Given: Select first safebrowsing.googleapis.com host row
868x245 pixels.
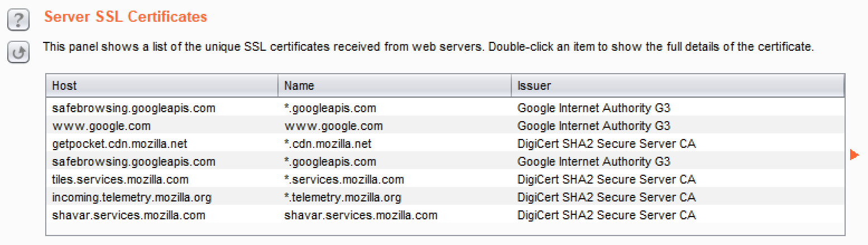Looking at the screenshot, I should click(133, 108).
